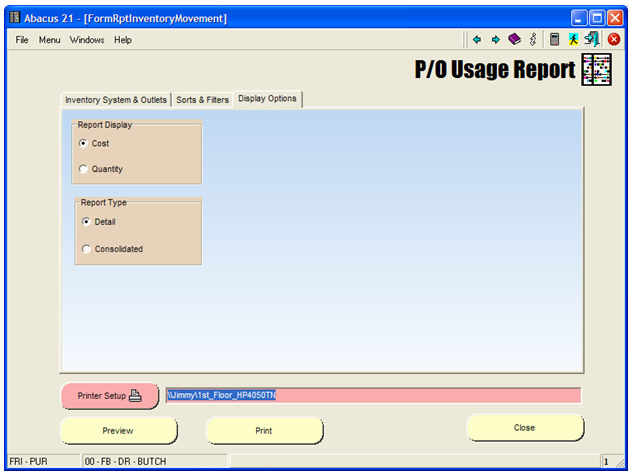Click the printer path text field
Screen dimensions: 631x475
click(x=372, y=396)
